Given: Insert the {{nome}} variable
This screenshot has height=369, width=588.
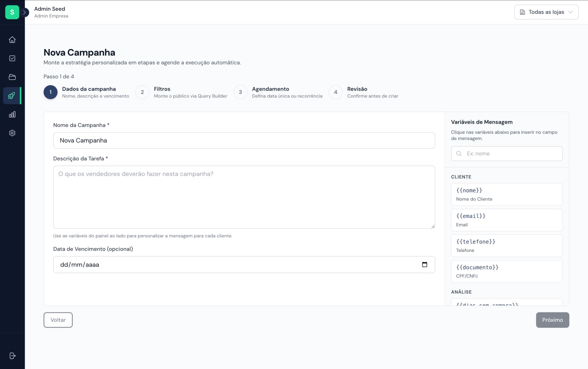Looking at the screenshot, I should tap(507, 194).
